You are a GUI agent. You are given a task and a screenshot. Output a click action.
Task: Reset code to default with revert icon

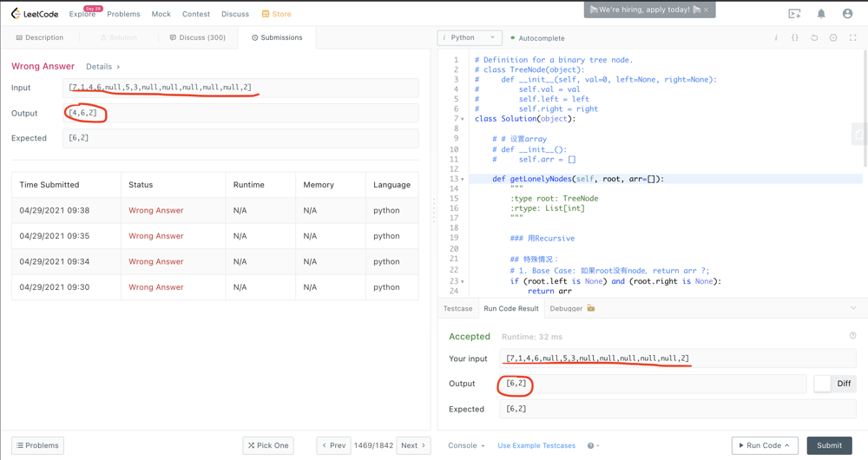click(814, 37)
